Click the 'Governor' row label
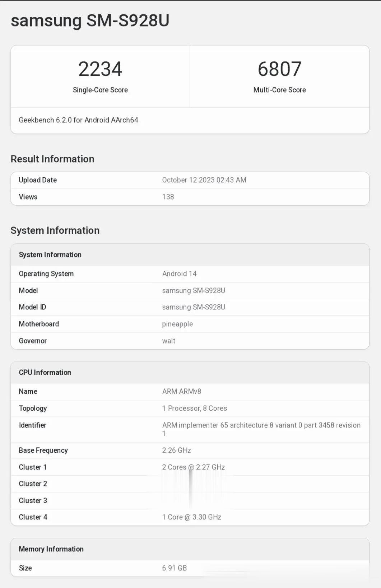 tap(33, 341)
